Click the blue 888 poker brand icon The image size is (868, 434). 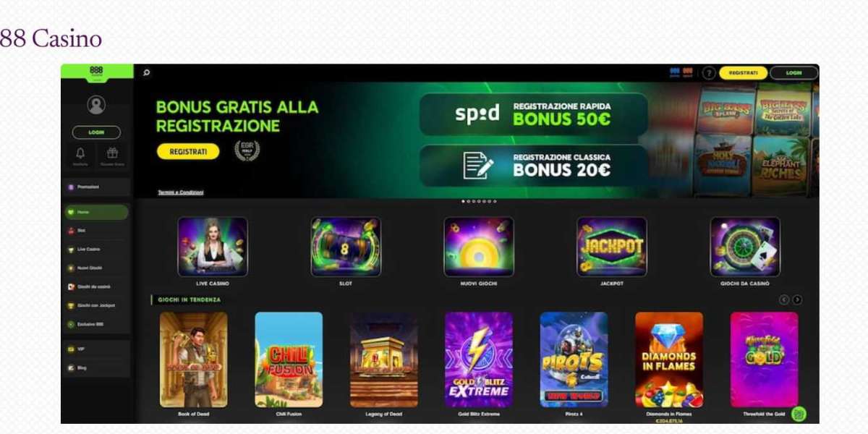[x=675, y=72]
